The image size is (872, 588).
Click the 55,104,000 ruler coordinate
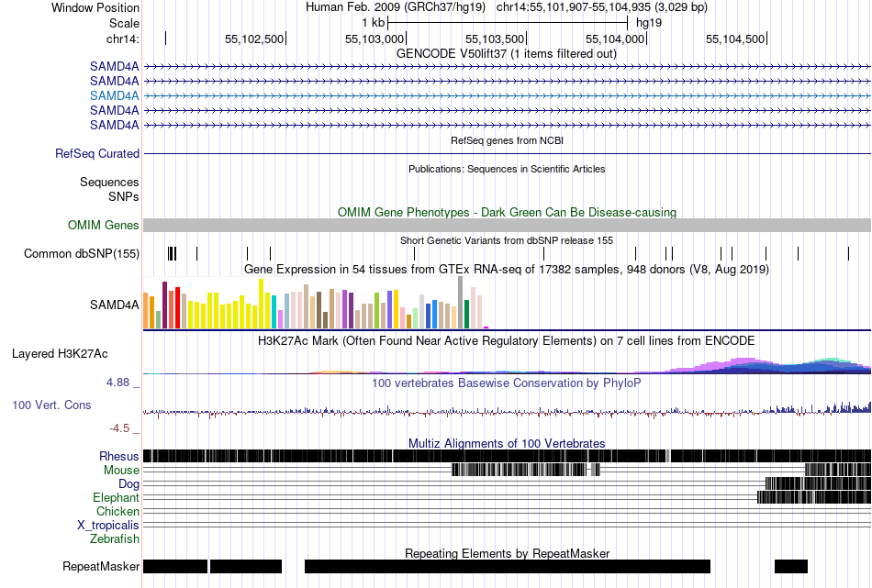point(614,39)
